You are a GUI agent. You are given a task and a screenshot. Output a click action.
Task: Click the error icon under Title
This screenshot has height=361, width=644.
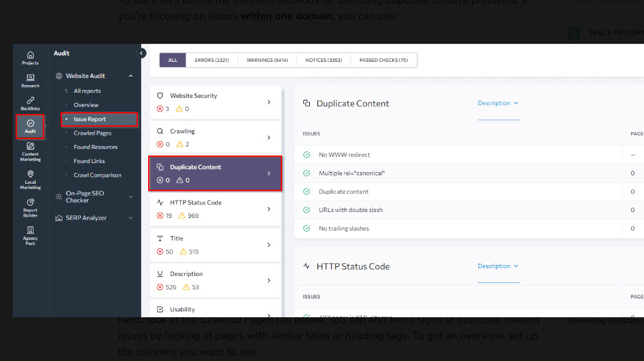point(160,251)
